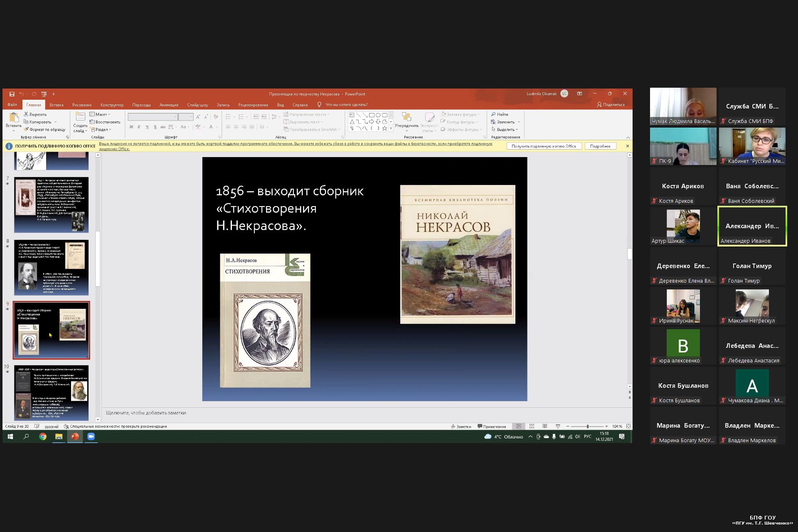798x532 pixels.
Task: Open Section (Раздел) dropdown
Action: 101,129
